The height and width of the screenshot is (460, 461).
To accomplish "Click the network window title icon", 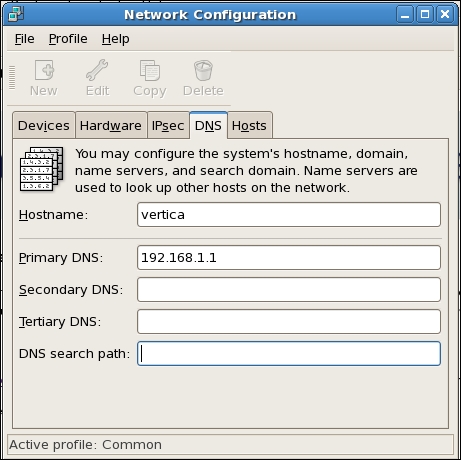I will (x=16, y=14).
